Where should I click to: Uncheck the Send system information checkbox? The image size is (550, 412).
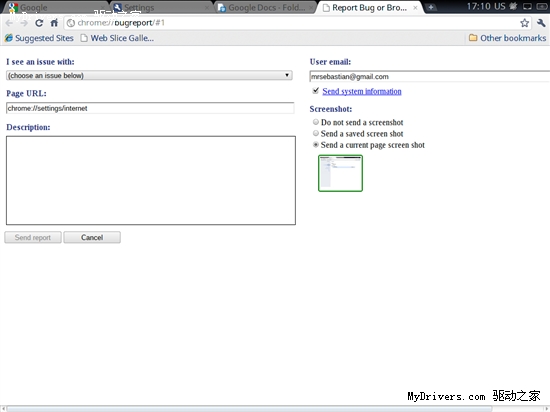click(x=316, y=91)
